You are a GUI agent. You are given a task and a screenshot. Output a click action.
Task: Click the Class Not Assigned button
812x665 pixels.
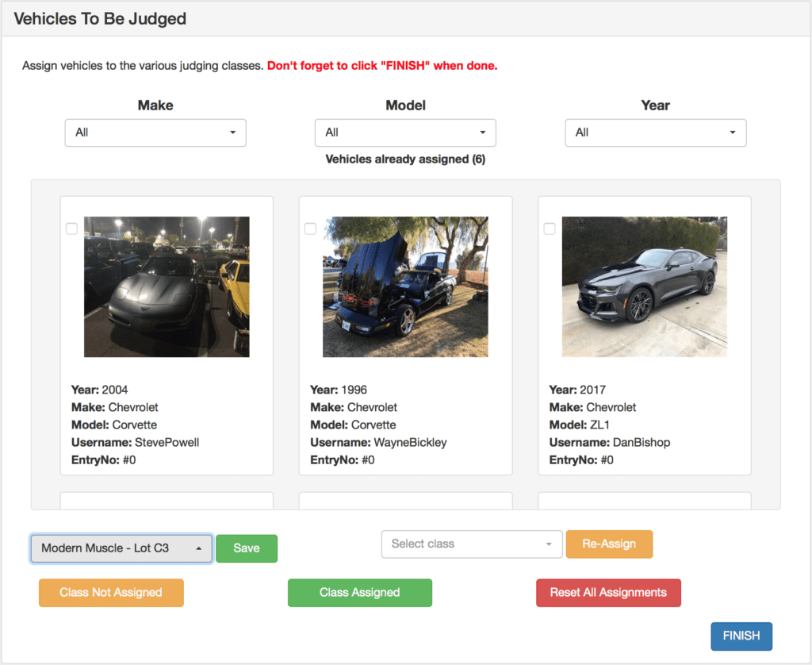tap(111, 593)
